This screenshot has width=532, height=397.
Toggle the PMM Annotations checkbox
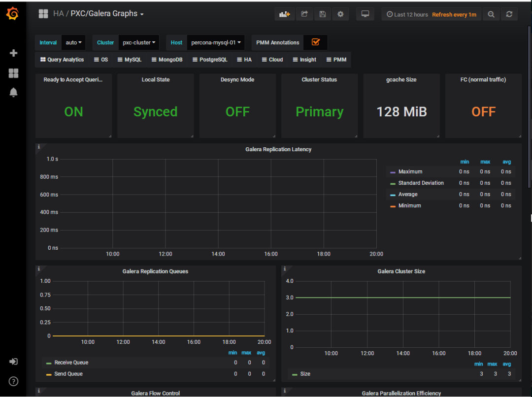click(x=316, y=42)
